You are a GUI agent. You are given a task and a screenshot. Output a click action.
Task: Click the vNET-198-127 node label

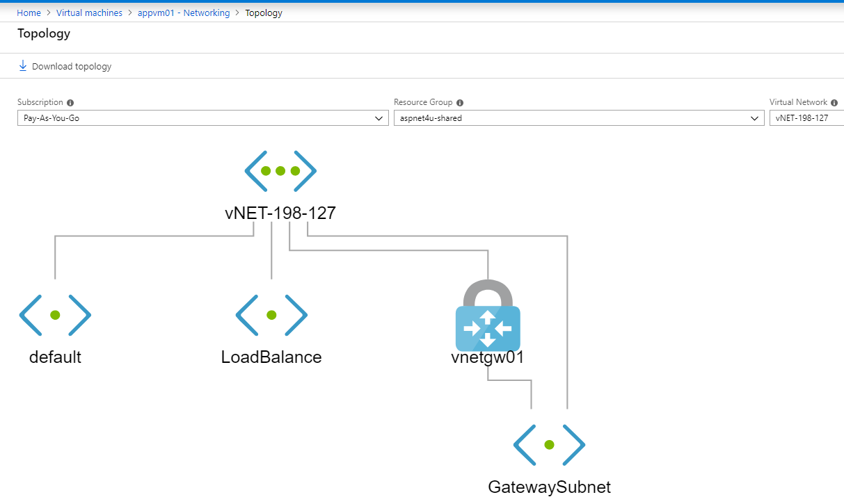tap(280, 213)
